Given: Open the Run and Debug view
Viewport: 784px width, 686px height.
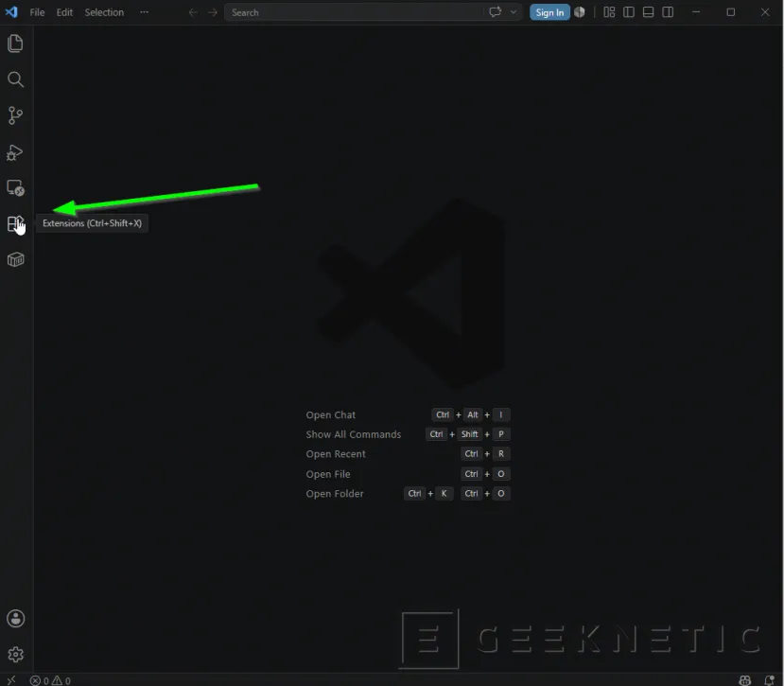Looking at the screenshot, I should pyautogui.click(x=15, y=152).
